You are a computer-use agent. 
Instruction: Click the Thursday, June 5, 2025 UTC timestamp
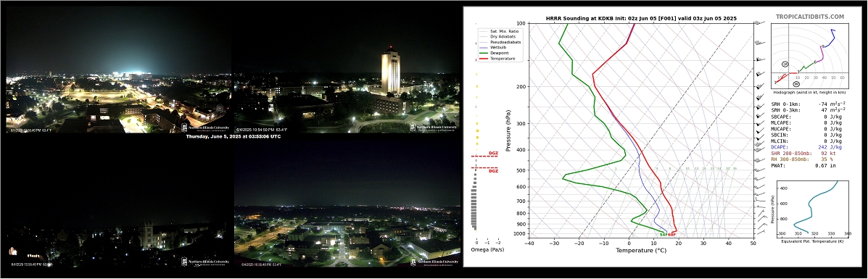[233, 136]
